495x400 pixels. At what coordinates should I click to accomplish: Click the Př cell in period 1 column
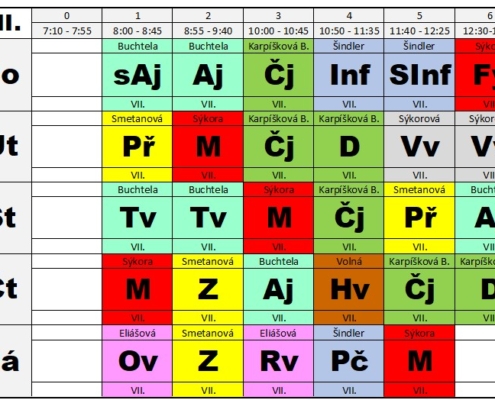tap(137, 147)
